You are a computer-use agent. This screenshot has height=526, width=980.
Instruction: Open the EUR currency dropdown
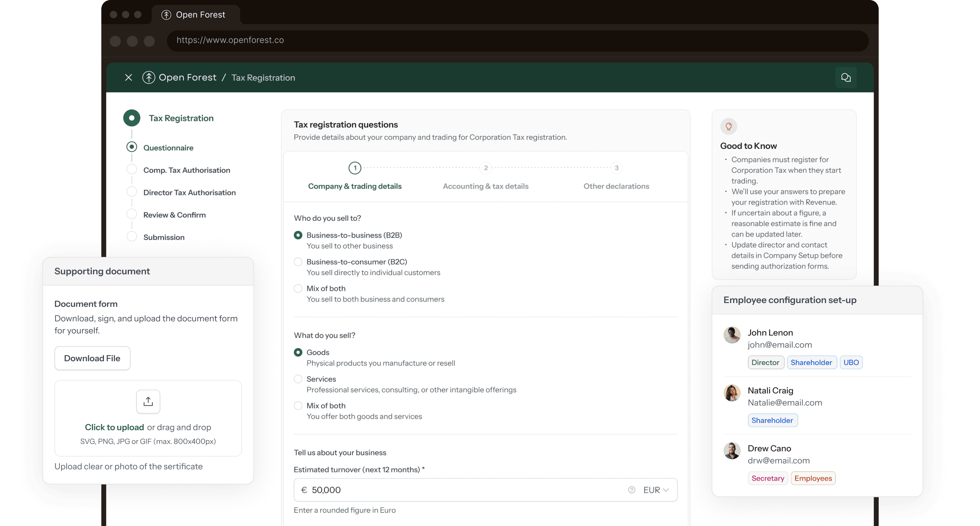[x=656, y=490]
